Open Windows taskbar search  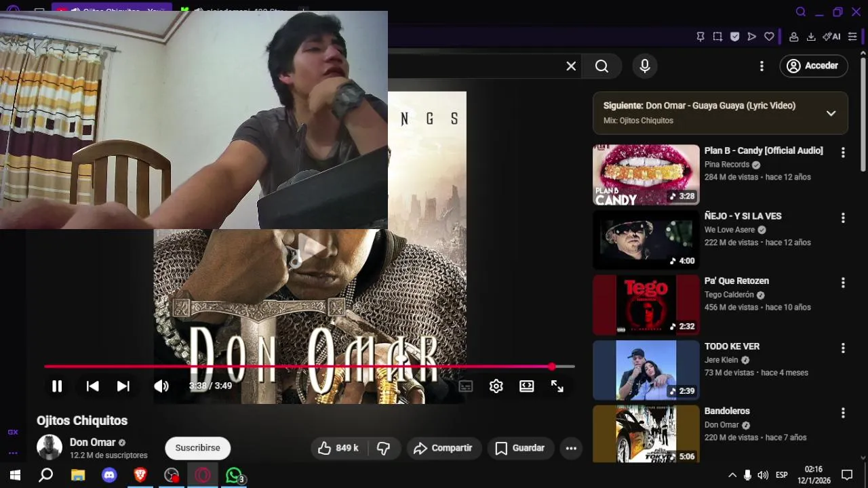[46, 475]
